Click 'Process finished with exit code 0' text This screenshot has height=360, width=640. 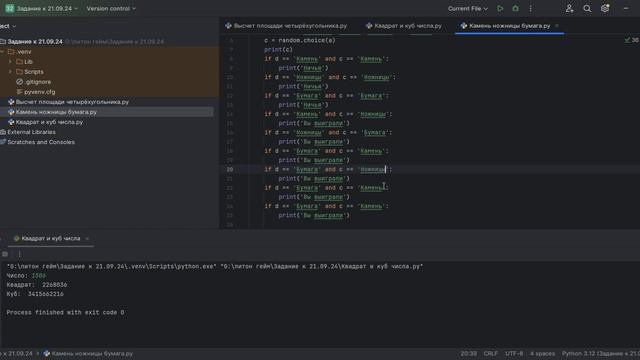[65, 313]
